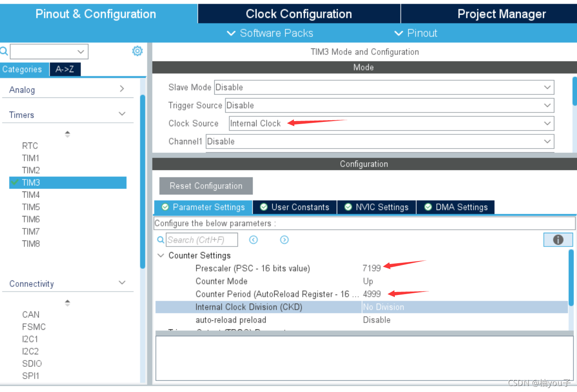Viewport: 577px width, 392px height.
Task: Open the Channel1 dropdown
Action: coord(380,141)
